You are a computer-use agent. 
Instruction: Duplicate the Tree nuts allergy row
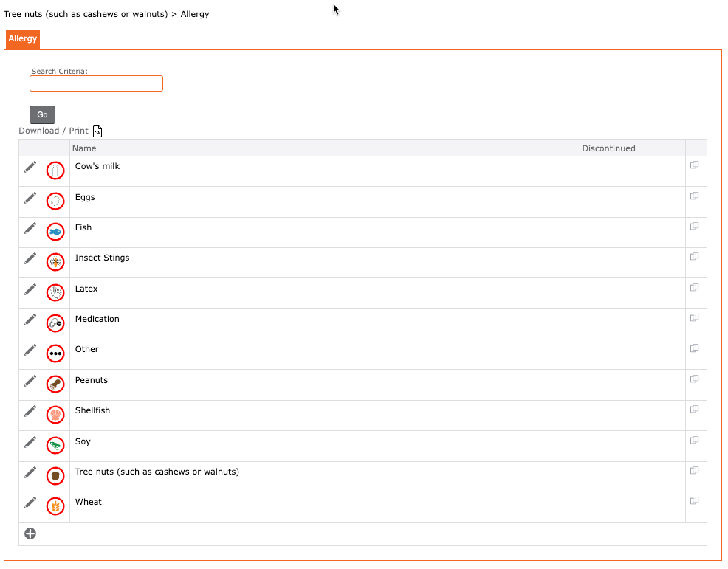coord(694,470)
